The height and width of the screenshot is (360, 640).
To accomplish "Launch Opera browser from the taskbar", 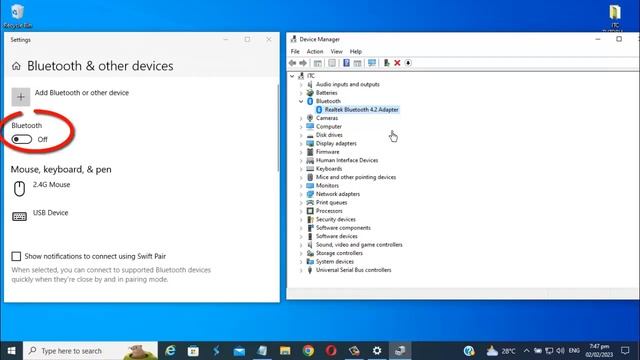I will click(331, 351).
